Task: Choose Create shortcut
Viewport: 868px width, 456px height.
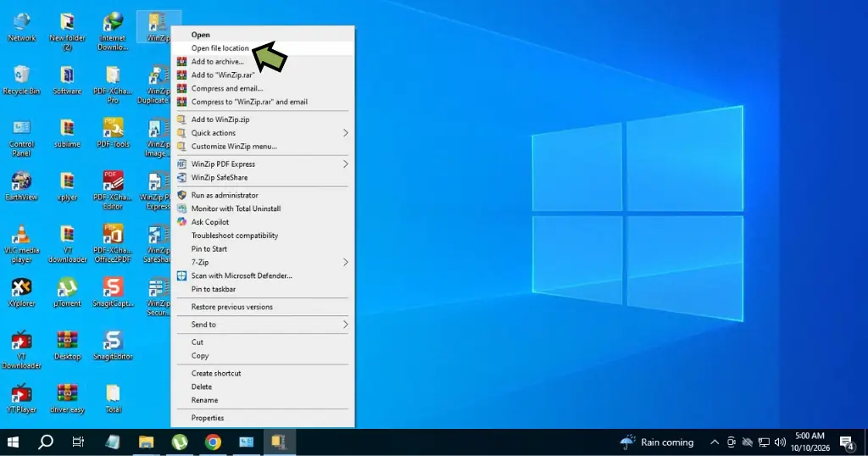Action: point(263,374)
